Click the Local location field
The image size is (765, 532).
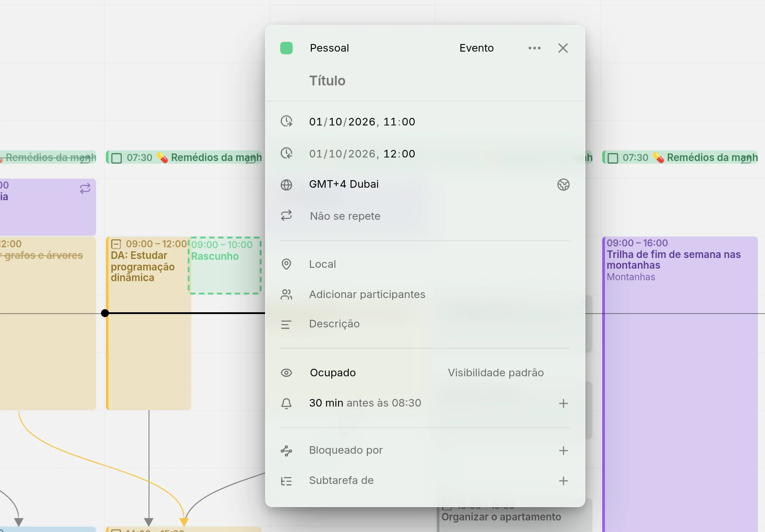click(x=322, y=264)
